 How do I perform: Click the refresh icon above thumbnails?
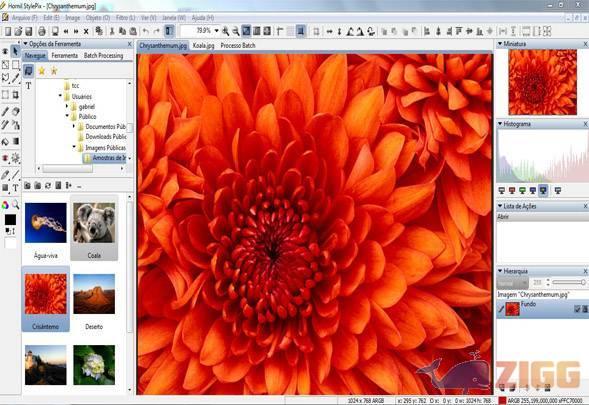pyautogui.click(x=48, y=186)
